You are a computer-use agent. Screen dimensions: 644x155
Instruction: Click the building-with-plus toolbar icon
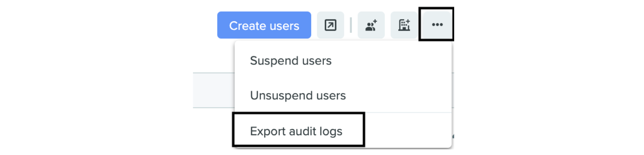click(404, 25)
